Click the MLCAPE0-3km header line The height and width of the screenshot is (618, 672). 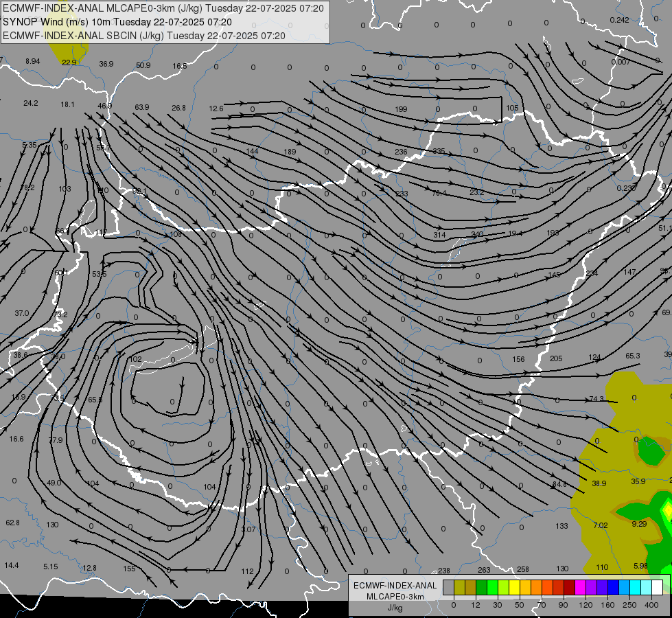coord(163,8)
